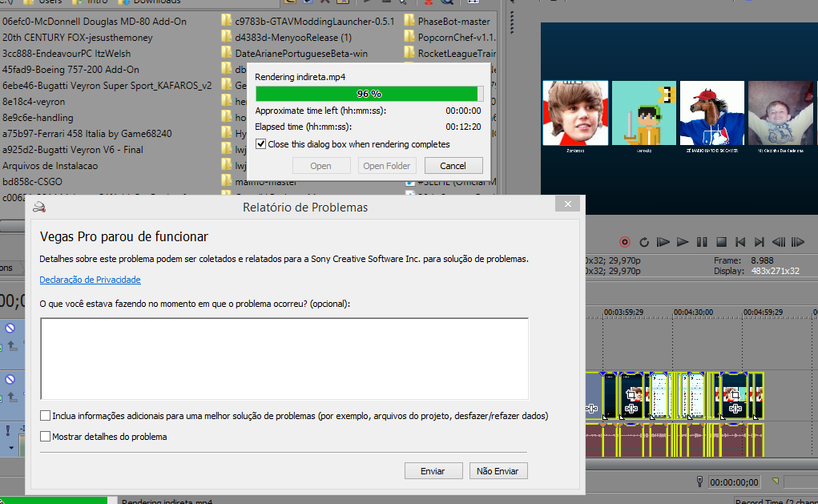This screenshot has width=818, height=504.
Task: Select the pixel-art character thumbnail in preview
Action: tap(644, 113)
